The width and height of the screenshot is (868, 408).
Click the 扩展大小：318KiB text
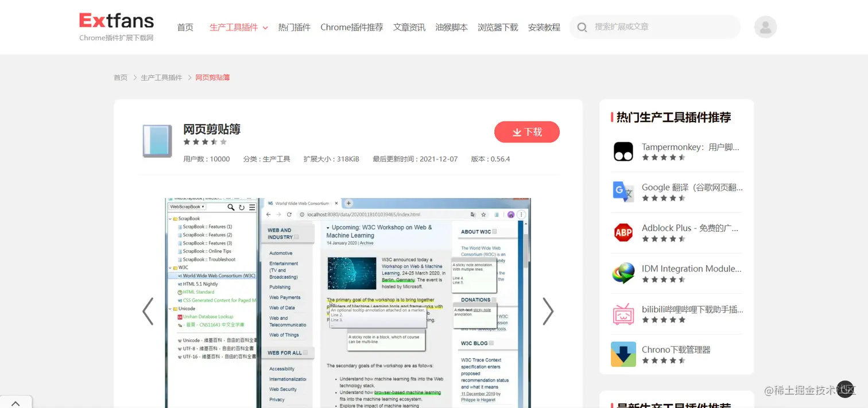tap(331, 159)
